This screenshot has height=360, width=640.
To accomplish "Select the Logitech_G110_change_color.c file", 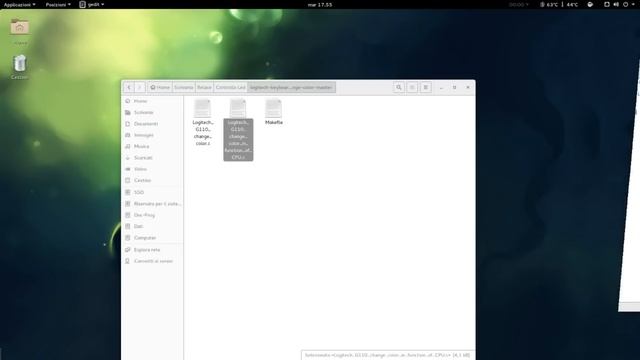I will [203, 122].
